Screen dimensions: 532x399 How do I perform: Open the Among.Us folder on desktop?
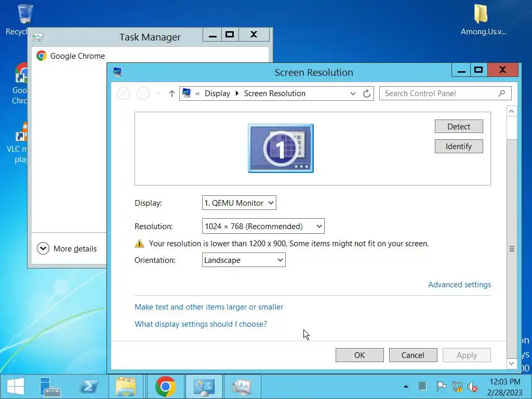click(x=483, y=20)
